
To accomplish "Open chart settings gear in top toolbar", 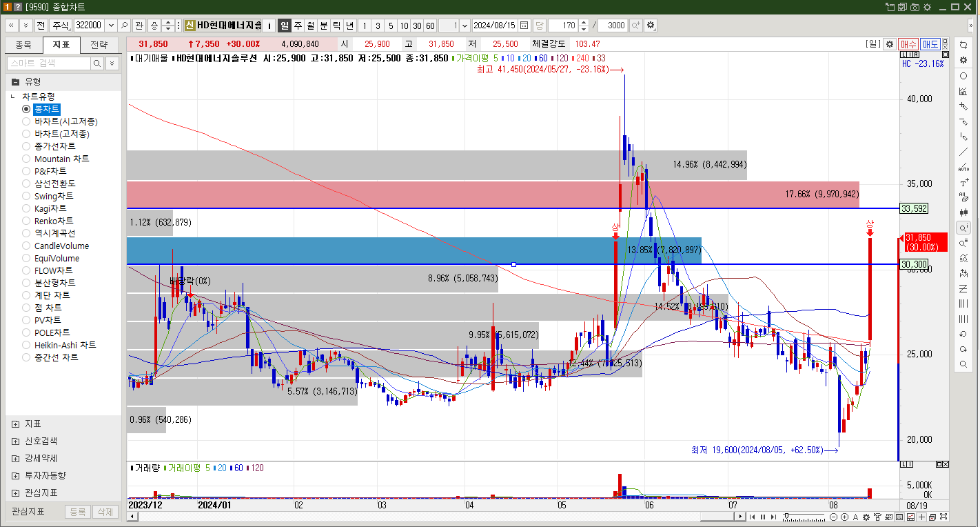I will click(x=650, y=25).
